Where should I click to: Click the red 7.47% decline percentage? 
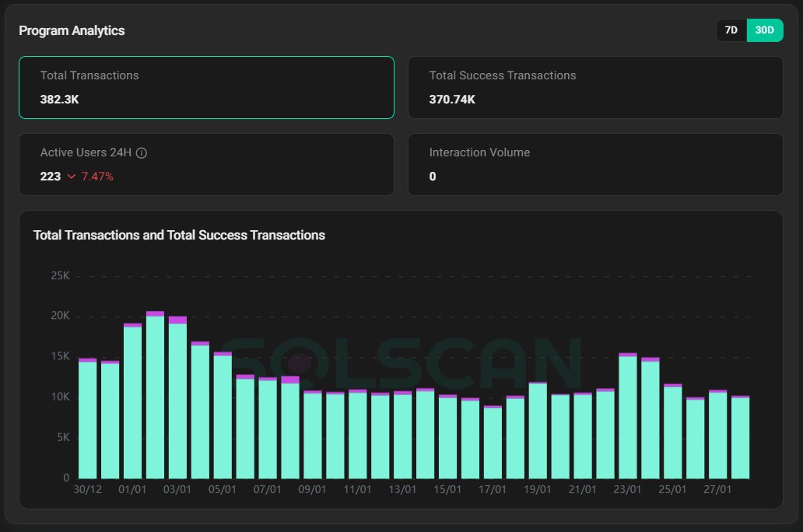pyautogui.click(x=96, y=176)
